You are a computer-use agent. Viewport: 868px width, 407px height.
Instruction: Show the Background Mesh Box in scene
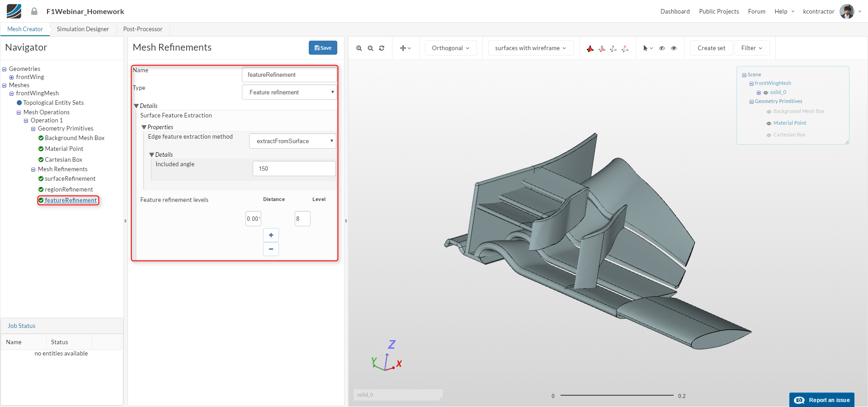pyautogui.click(x=769, y=112)
